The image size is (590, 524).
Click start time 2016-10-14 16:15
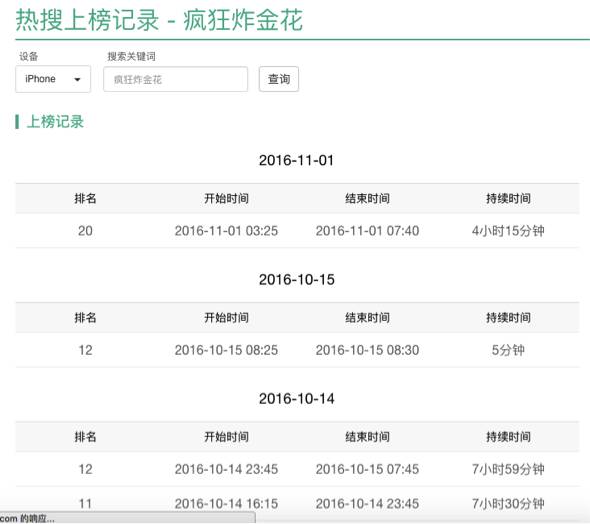click(x=226, y=503)
